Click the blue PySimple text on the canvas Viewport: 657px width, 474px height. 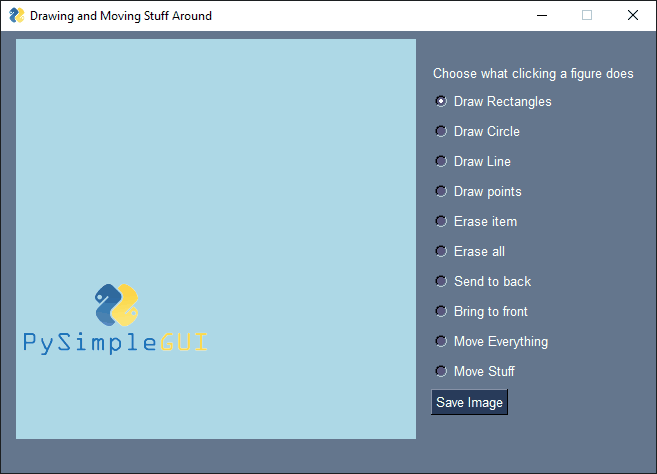(x=90, y=344)
